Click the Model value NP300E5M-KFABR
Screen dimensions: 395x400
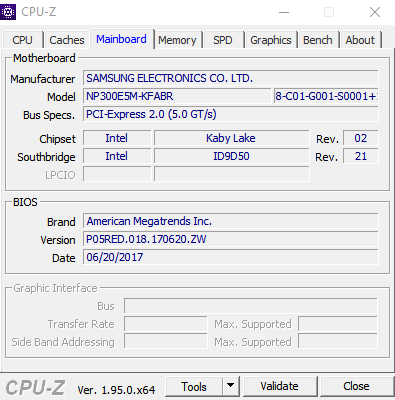[x=177, y=96]
